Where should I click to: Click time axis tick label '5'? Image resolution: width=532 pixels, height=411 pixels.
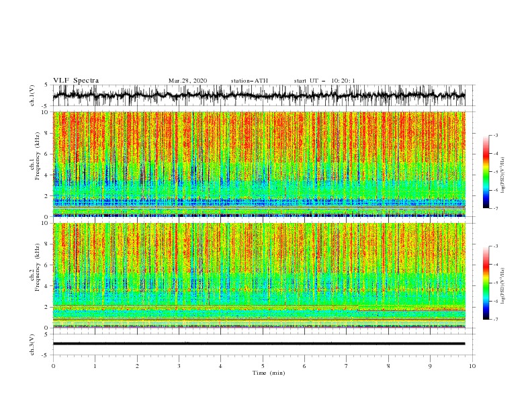click(x=263, y=366)
